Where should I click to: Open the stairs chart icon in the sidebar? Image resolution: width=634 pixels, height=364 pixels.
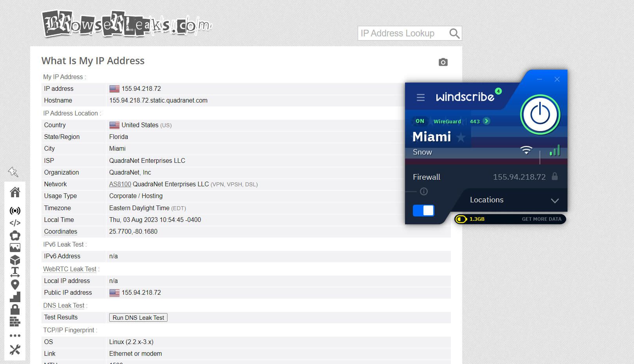point(15,297)
